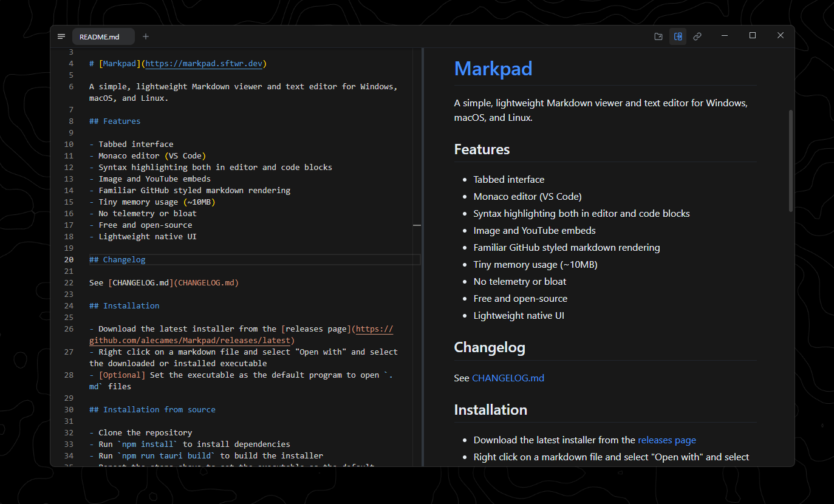Image resolution: width=834 pixels, height=504 pixels.
Task: Click 'Free and open-source' preview bullet
Action: [x=521, y=298]
